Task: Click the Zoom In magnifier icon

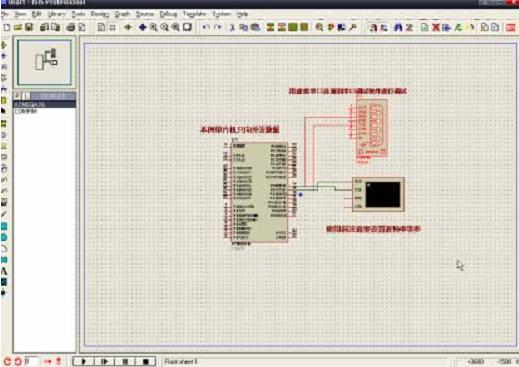Action: 154,27
